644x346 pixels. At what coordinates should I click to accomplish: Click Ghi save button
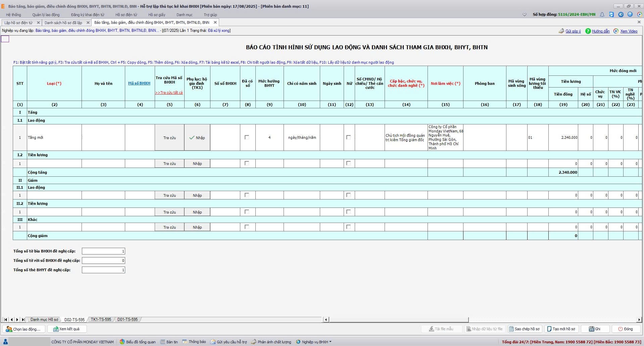click(x=595, y=329)
